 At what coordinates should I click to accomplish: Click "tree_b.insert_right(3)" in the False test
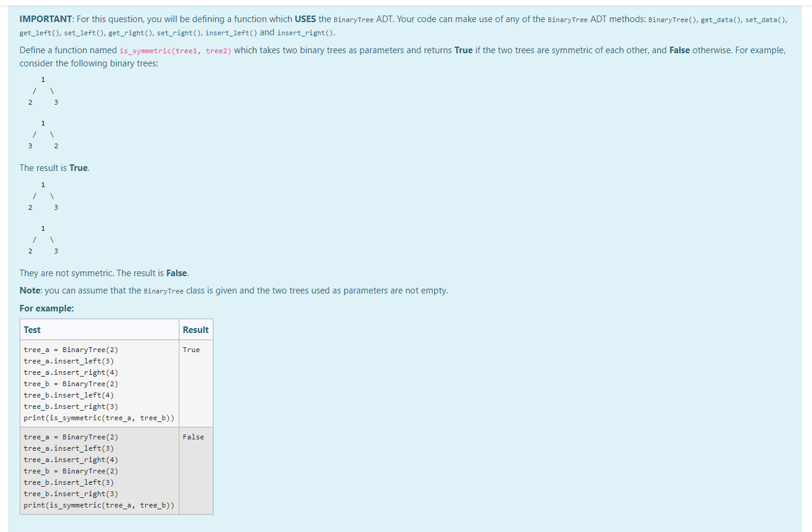click(x=71, y=494)
